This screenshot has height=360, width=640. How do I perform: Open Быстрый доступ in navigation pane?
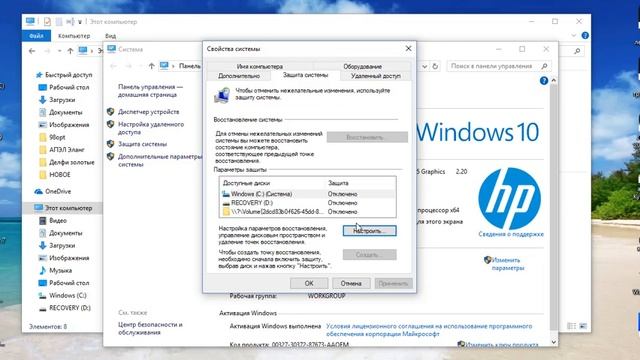click(64, 75)
